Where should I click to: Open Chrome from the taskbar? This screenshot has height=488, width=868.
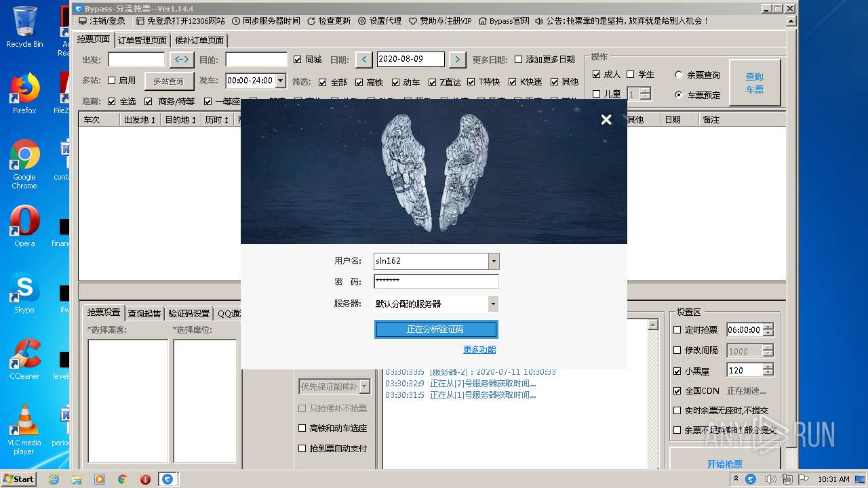click(123, 479)
